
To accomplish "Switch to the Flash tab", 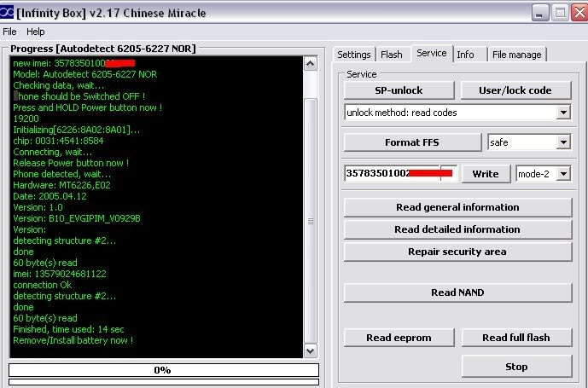I will click(392, 55).
